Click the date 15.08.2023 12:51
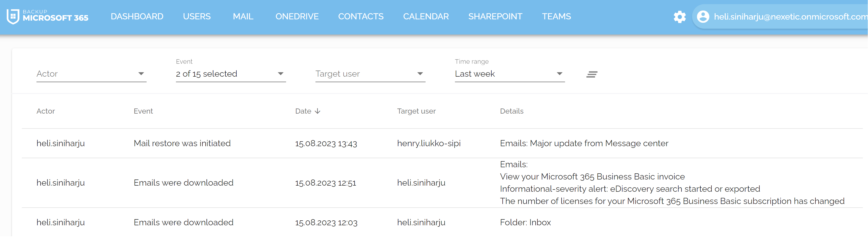 pos(325,183)
